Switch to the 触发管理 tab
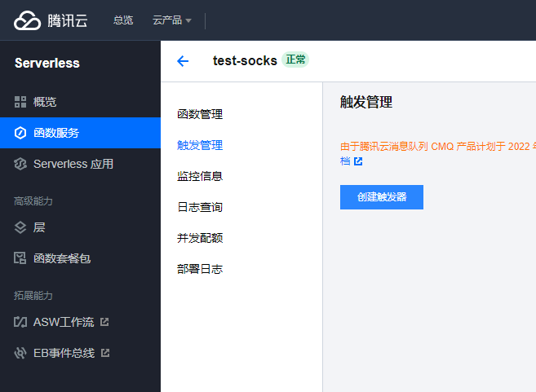 point(200,145)
